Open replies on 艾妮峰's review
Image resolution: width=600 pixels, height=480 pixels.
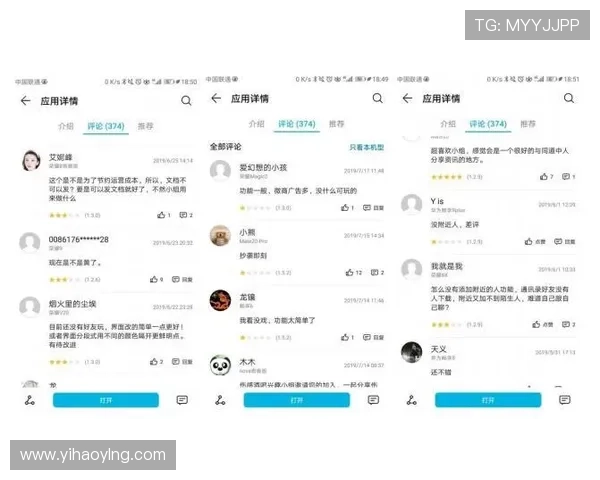(186, 215)
